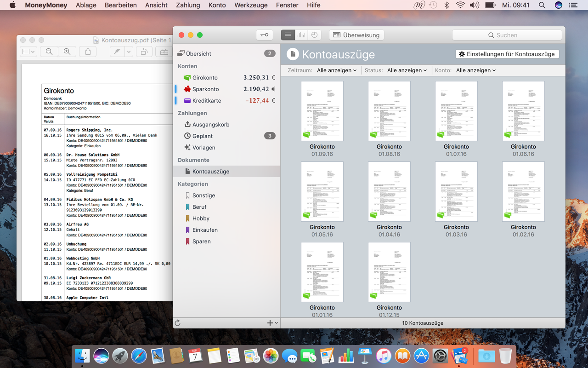The height and width of the screenshot is (368, 588).
Task: Select the Girokonto account
Action: tap(226, 78)
